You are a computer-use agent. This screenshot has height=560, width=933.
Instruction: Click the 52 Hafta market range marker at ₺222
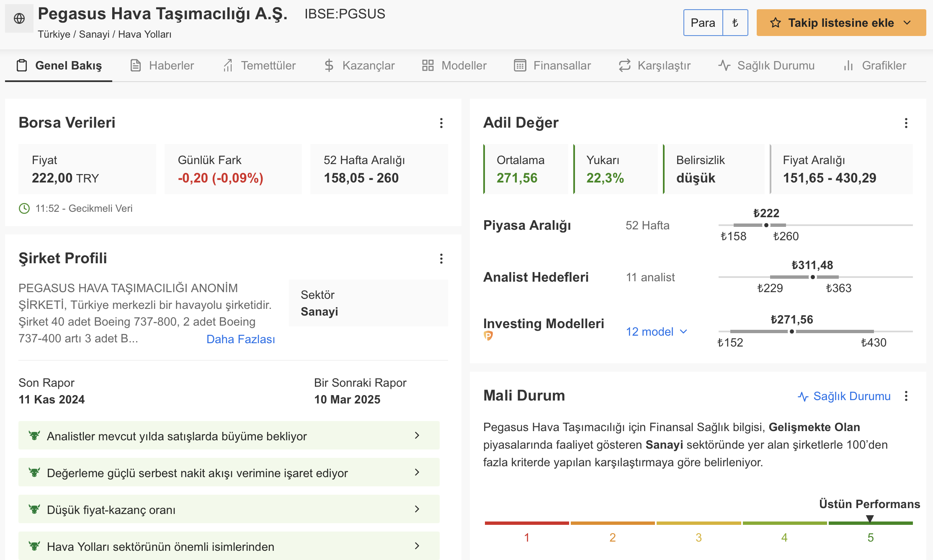(766, 225)
